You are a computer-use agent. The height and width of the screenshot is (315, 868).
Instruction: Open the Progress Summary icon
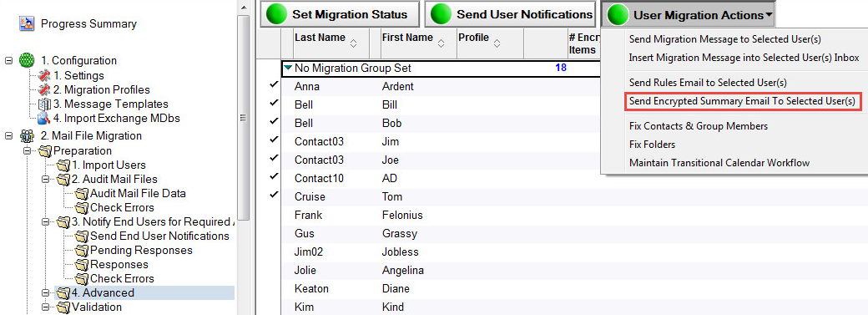coord(27,23)
